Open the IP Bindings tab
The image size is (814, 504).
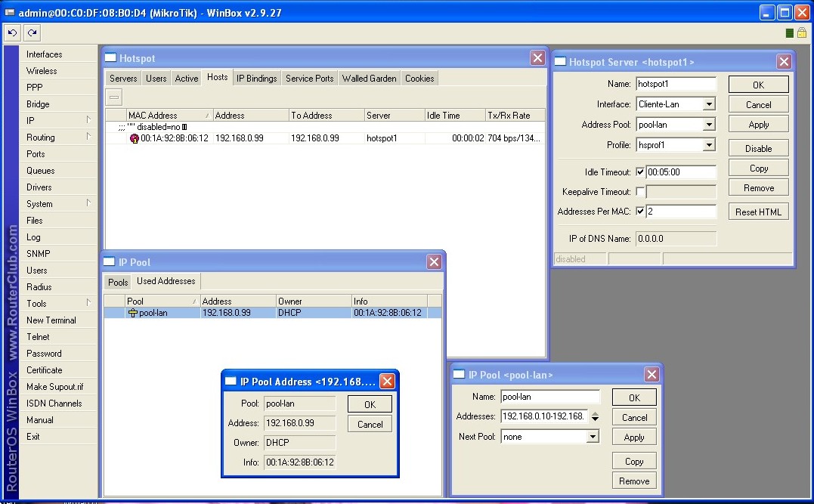click(x=256, y=79)
